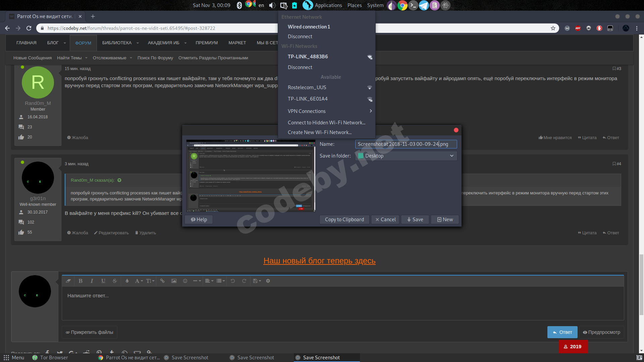Toggle italic formatting in editor
The image size is (644, 362).
[92, 281]
